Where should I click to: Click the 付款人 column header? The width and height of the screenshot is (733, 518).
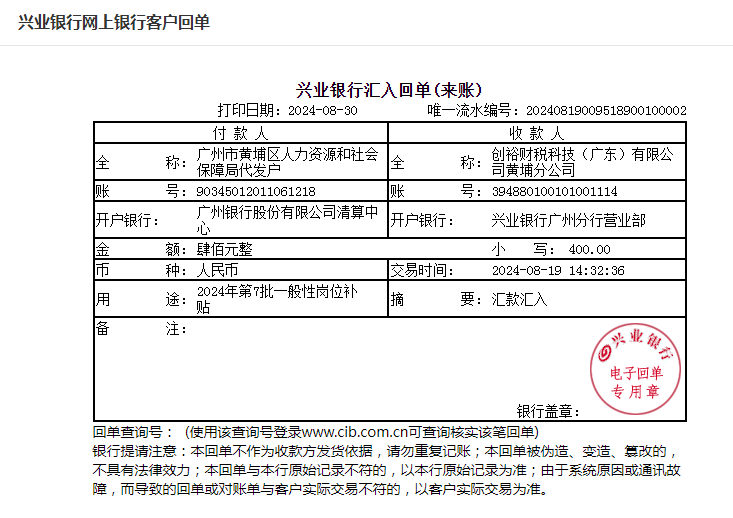241,133
